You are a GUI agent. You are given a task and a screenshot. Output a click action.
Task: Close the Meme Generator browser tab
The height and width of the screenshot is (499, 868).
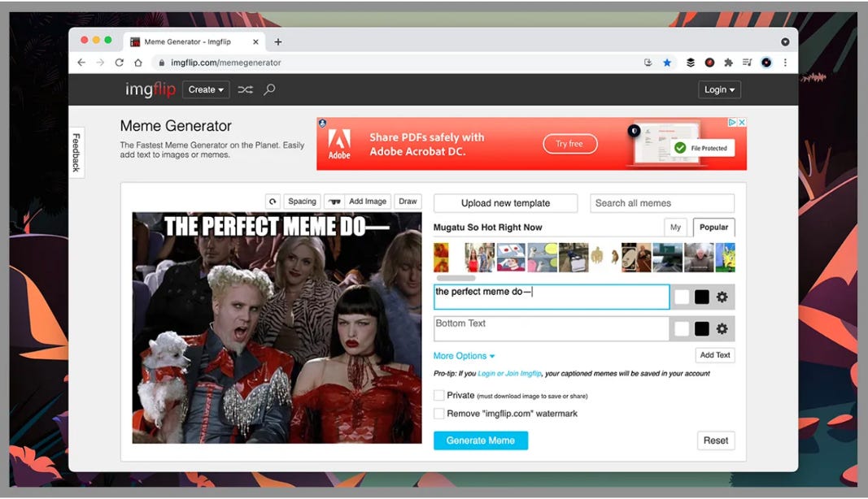click(255, 42)
